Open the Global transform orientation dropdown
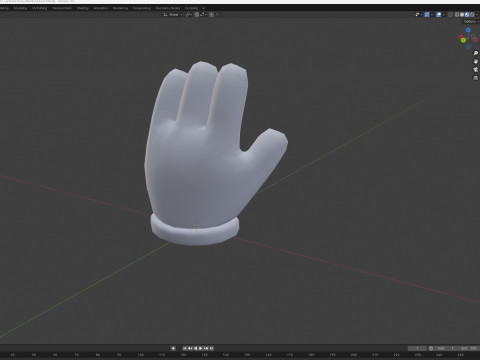The height and width of the screenshot is (360, 480). [x=173, y=15]
